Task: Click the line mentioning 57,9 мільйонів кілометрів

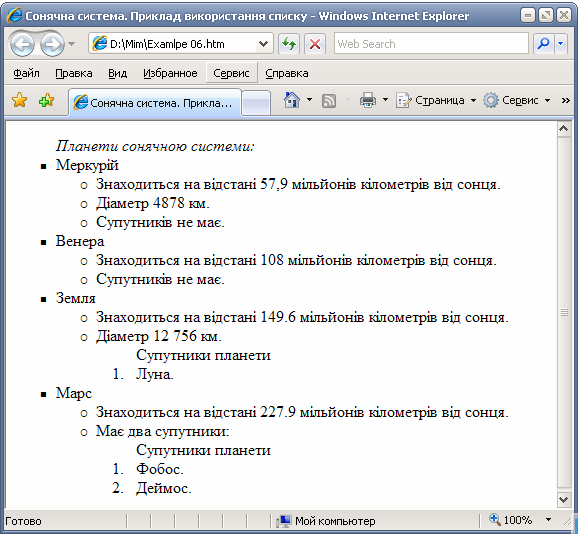Action: pyautogui.click(x=298, y=184)
